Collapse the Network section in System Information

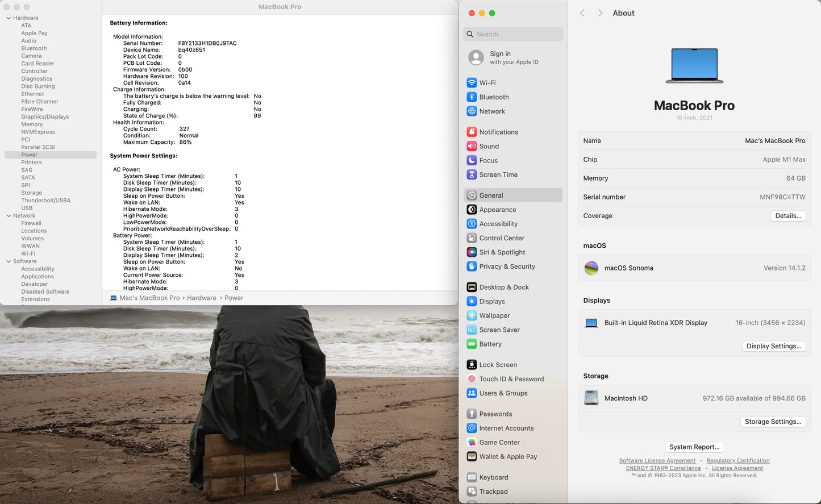9,216
